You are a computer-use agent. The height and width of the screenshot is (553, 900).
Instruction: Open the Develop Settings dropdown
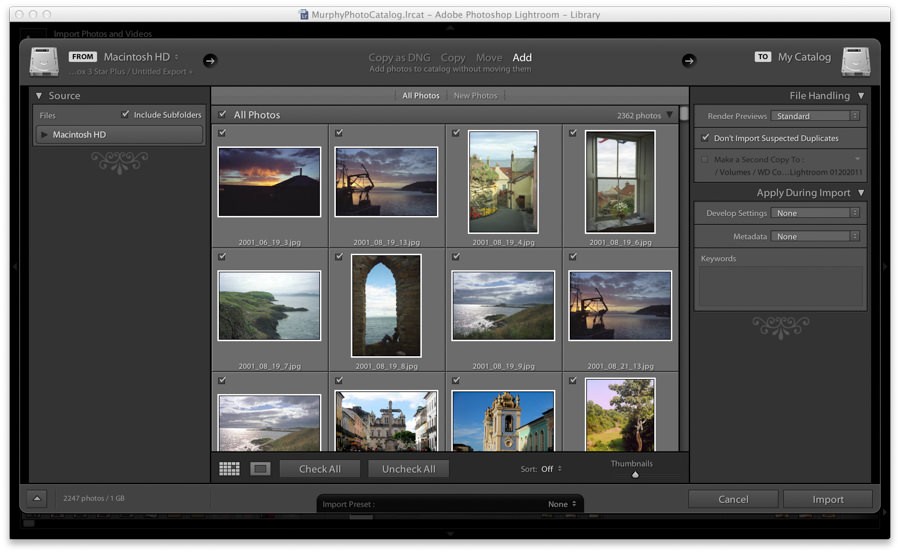815,213
